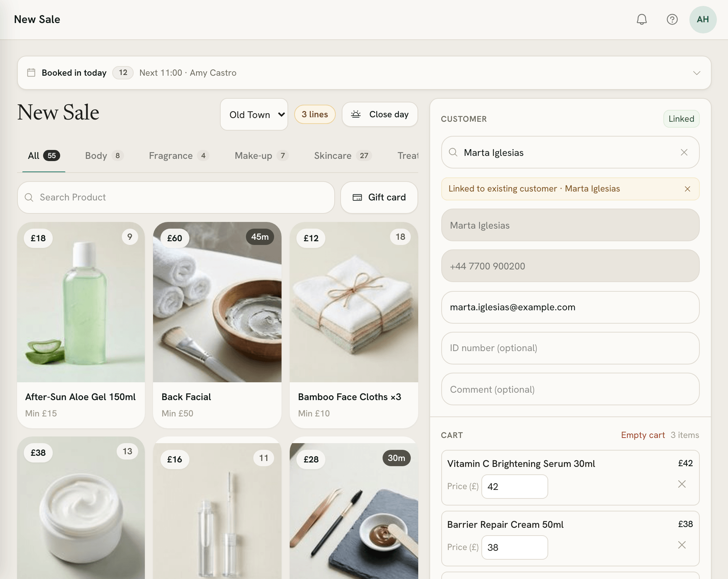Edit the Vitamin C Serum price field
This screenshot has height=579, width=728.
coord(515,487)
